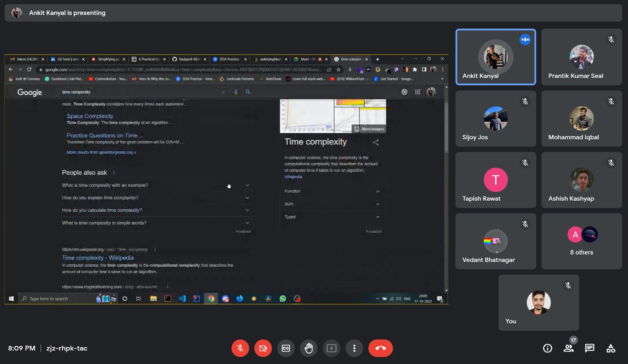Click the Windows Start button
628x364 pixels.
point(11,299)
